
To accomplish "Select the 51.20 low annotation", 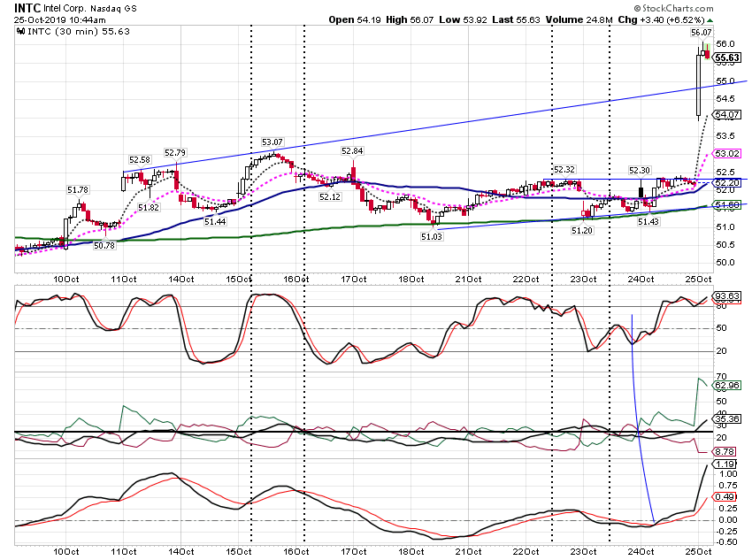I will click(x=582, y=231).
